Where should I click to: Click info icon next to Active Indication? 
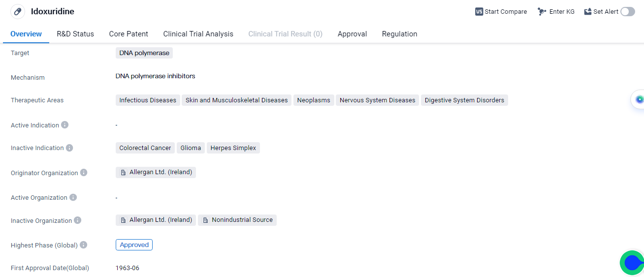click(x=65, y=125)
